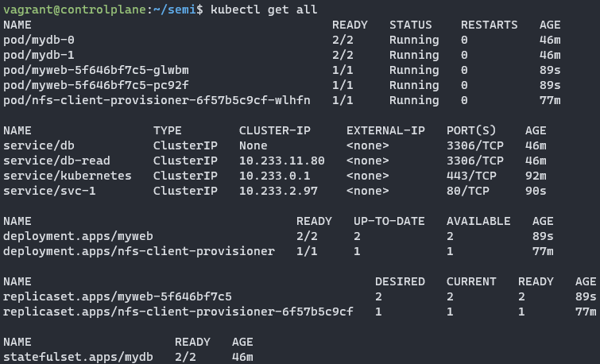Click the '90s' age of svc-1
Screen dimensions: 600x364
click(x=536, y=191)
